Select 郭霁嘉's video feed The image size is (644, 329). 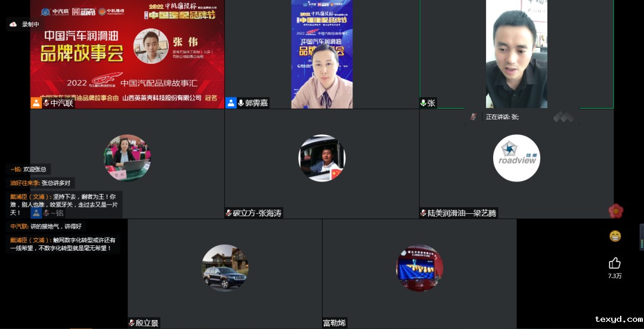[x=321, y=54]
